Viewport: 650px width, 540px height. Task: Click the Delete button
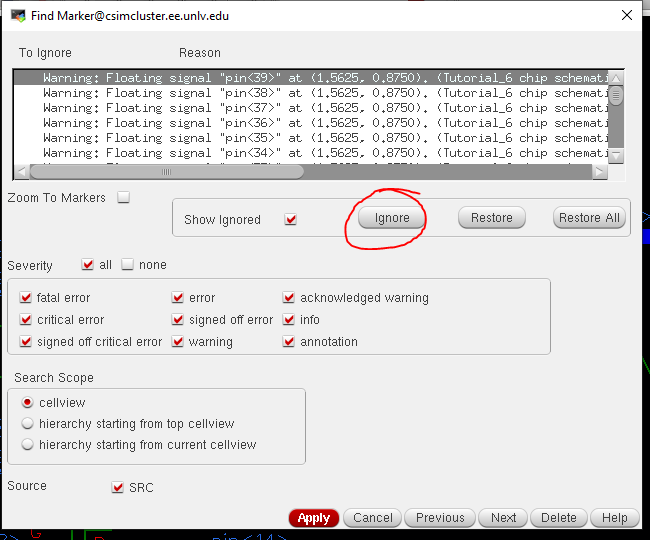pyautogui.click(x=559, y=518)
